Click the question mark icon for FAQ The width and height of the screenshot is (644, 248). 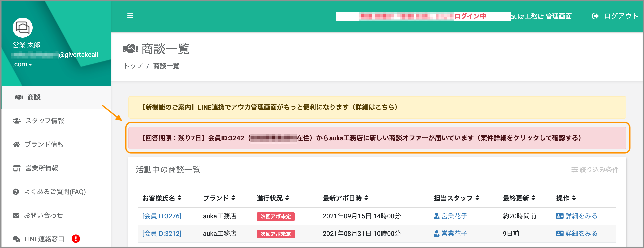click(x=16, y=192)
